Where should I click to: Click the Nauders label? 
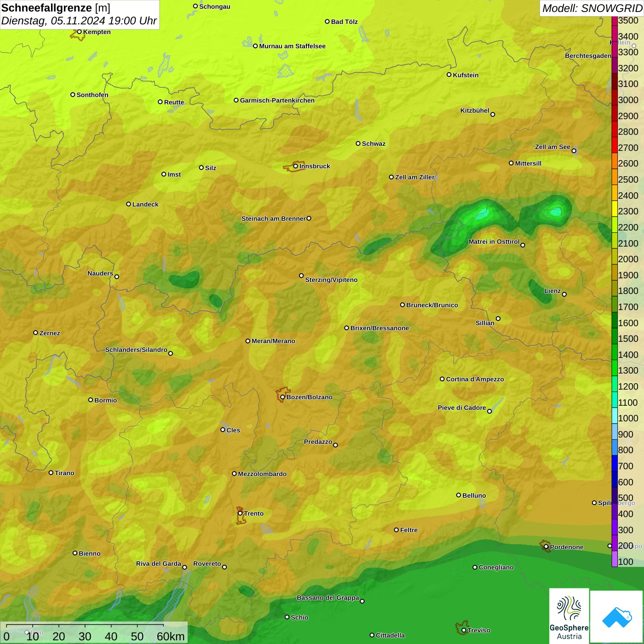(100, 273)
